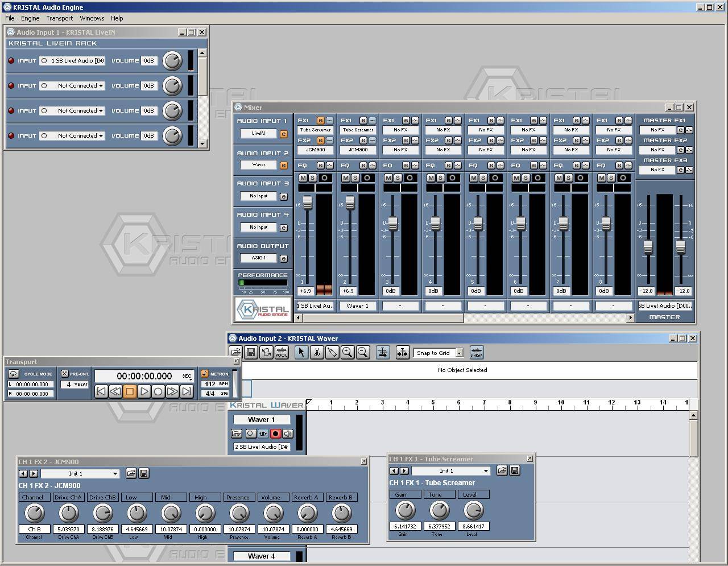Open the first LiveIN input device dropdown

[72, 60]
